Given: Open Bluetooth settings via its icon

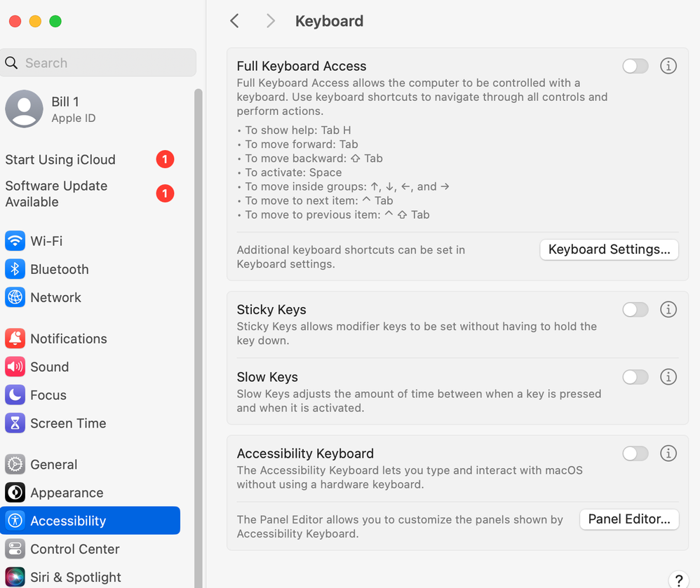Looking at the screenshot, I should pyautogui.click(x=15, y=269).
